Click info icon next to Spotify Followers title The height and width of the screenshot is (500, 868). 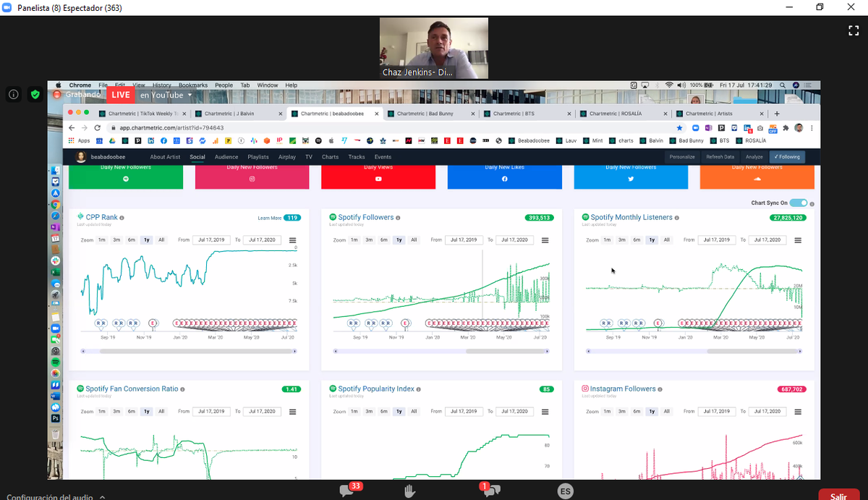[399, 218]
